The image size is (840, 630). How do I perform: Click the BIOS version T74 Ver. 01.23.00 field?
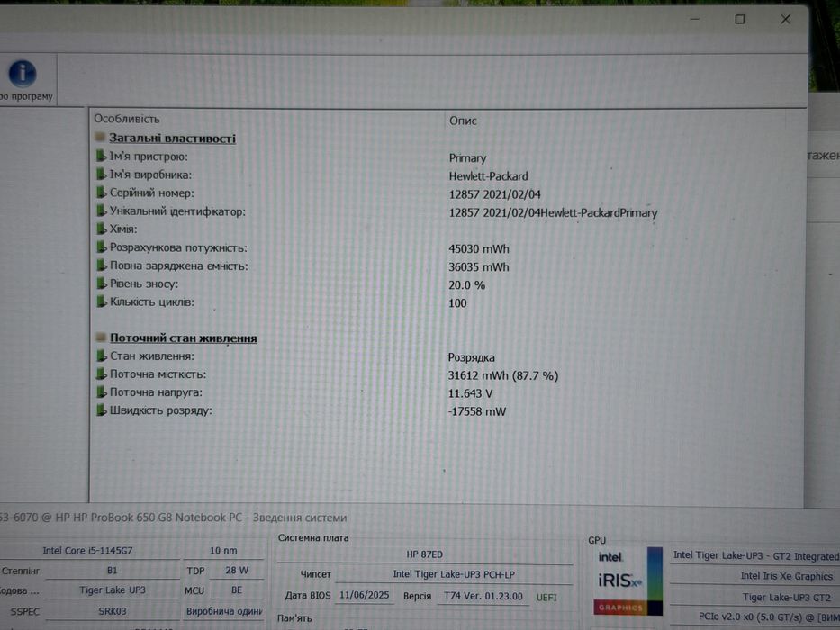pyautogui.click(x=483, y=596)
